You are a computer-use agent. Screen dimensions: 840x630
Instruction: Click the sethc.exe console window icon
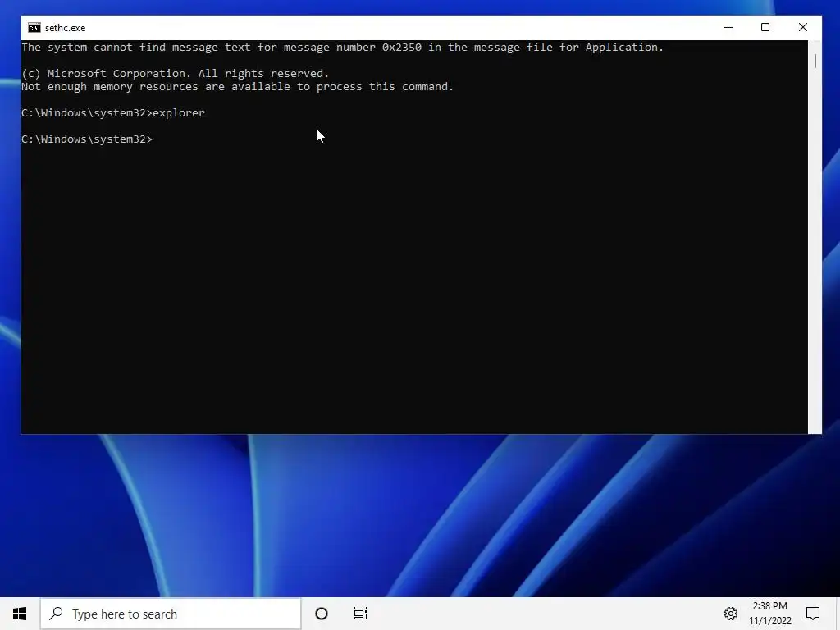(34, 28)
